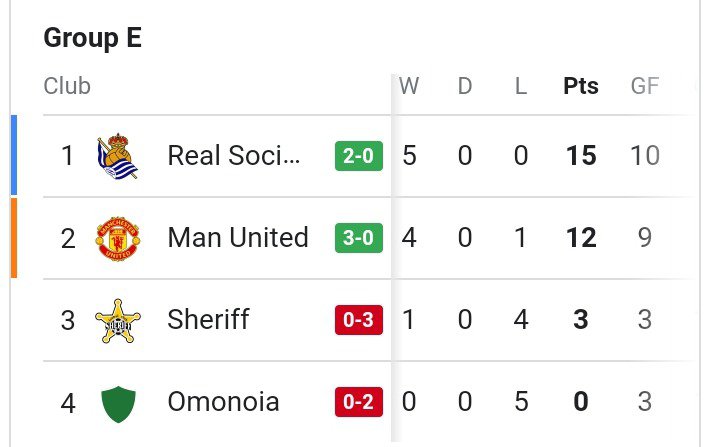Viewport: 709px width, 447px height.
Task: Click the Manchester United club crest
Action: [x=118, y=238]
